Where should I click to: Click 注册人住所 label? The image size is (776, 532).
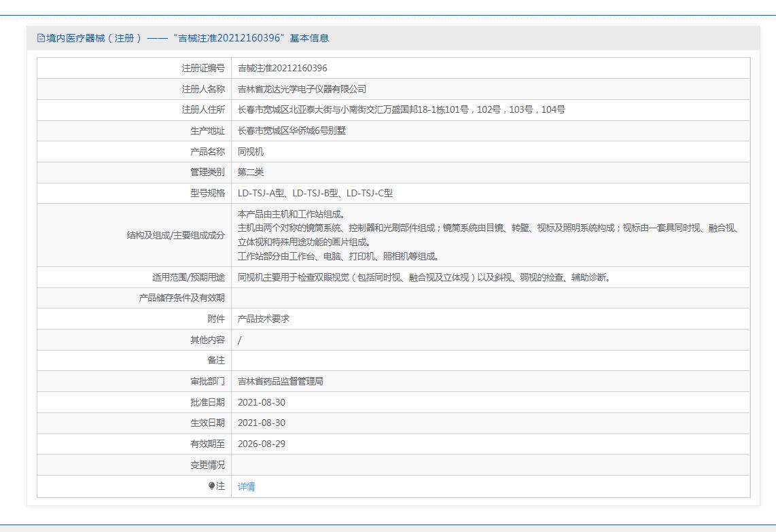[203, 110]
